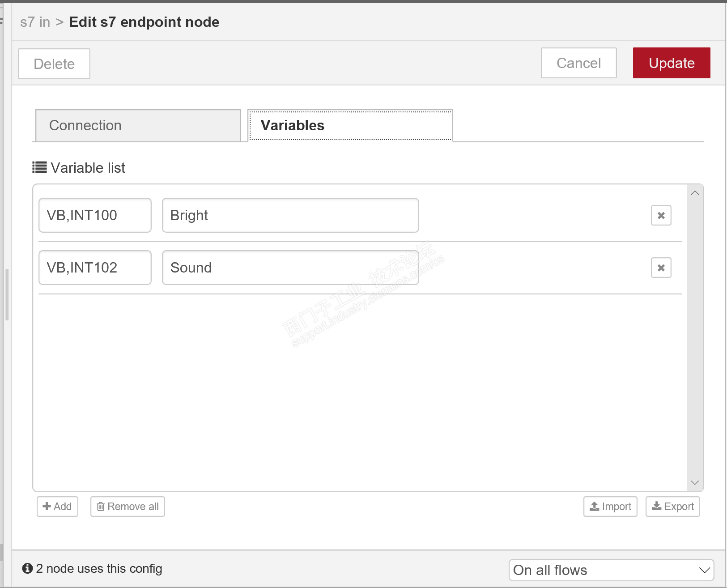
Task: Click the Bright variable name field
Action: 290,216
